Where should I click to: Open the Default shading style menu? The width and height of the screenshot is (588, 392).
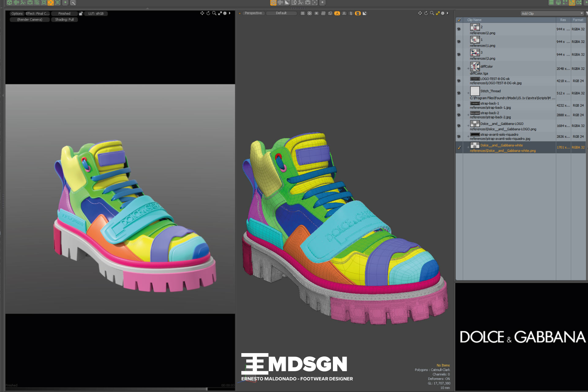coord(281,13)
